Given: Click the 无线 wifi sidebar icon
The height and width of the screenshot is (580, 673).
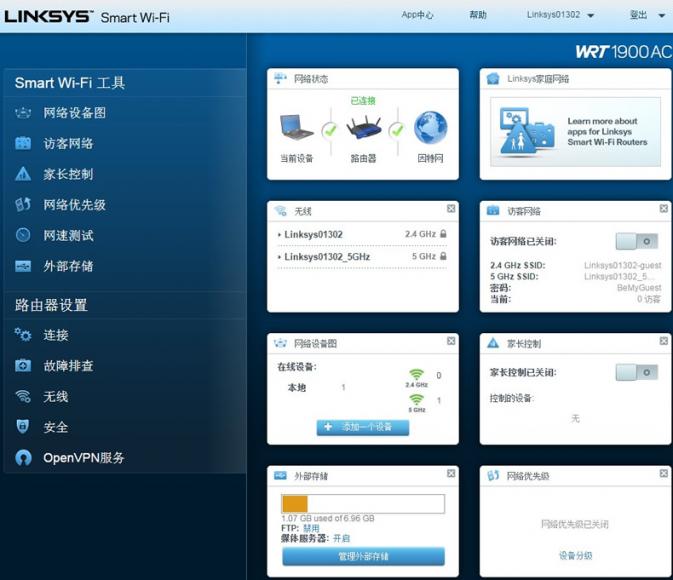Looking at the screenshot, I should (x=23, y=396).
